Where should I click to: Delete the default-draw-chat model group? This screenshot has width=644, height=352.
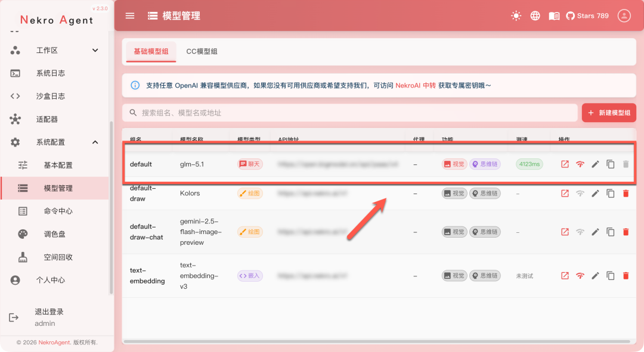click(x=626, y=232)
